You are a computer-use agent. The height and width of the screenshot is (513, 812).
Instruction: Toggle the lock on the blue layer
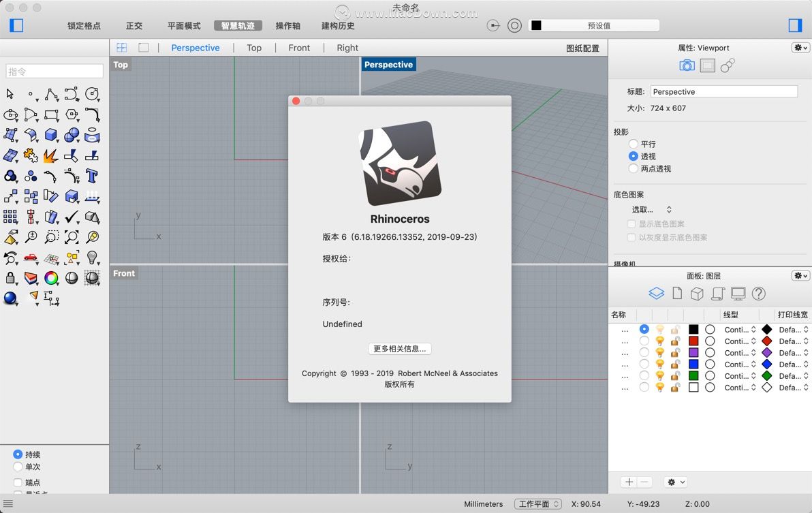pyautogui.click(x=675, y=364)
